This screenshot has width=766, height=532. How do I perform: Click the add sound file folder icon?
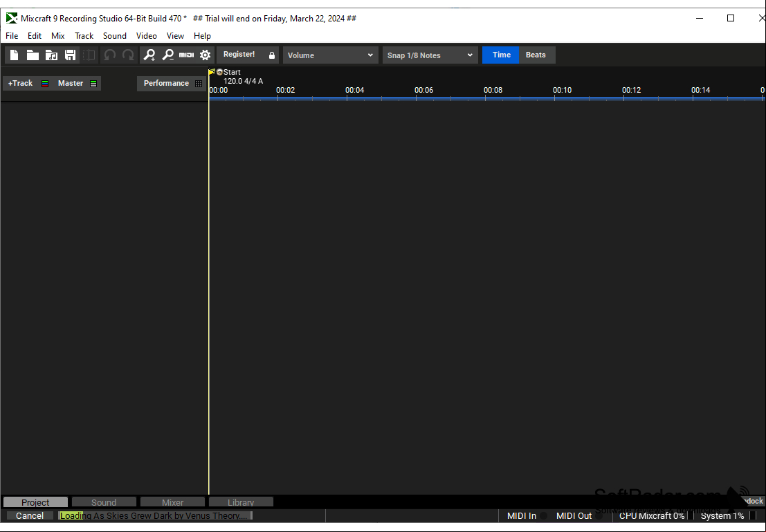tap(51, 55)
